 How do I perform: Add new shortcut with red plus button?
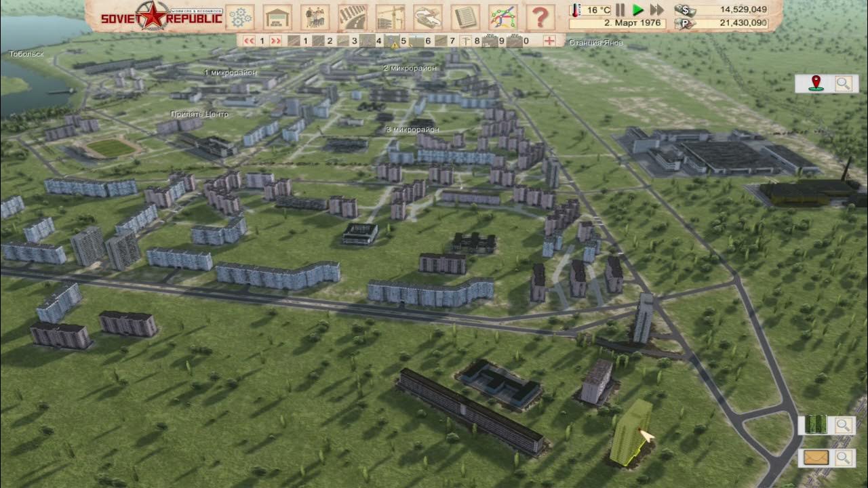point(549,41)
